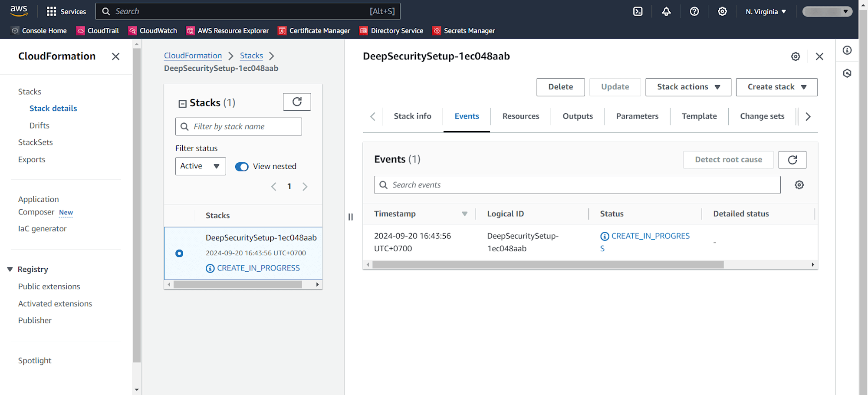Image resolution: width=868 pixels, height=395 pixels.
Task: Switch to the Events tab
Action: click(x=467, y=116)
